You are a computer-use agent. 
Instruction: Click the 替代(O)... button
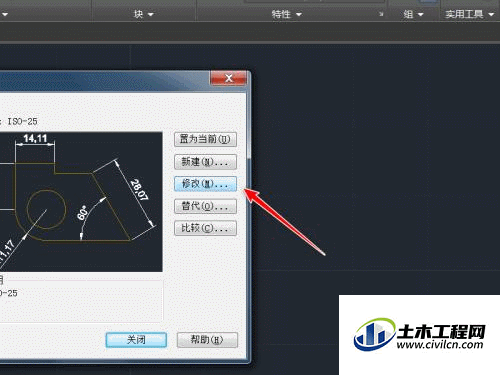[x=205, y=206]
